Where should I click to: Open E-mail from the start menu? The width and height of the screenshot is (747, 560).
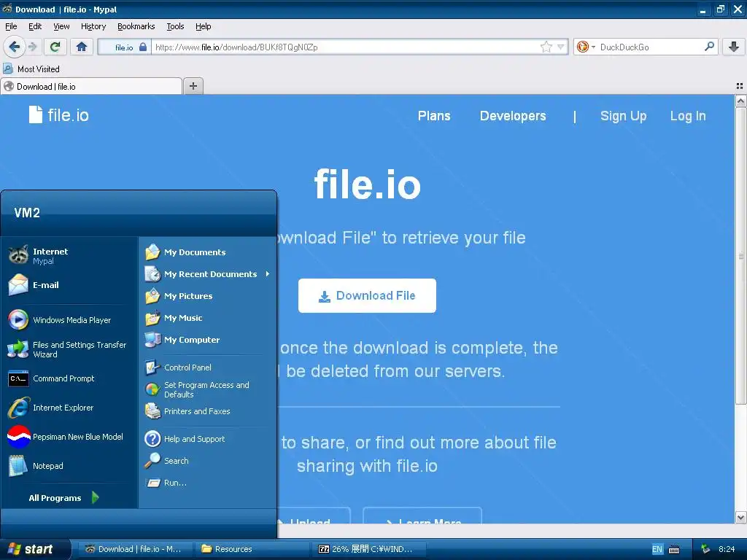[x=69, y=285]
